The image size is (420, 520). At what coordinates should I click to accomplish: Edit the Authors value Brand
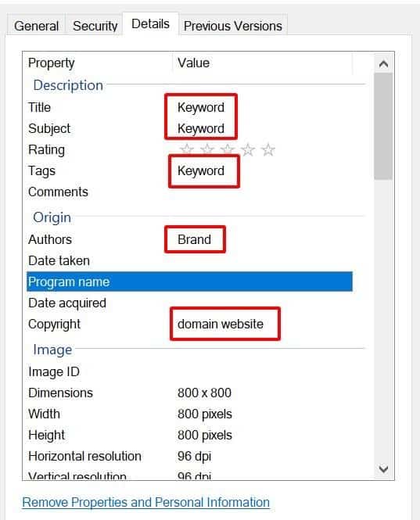pos(194,239)
